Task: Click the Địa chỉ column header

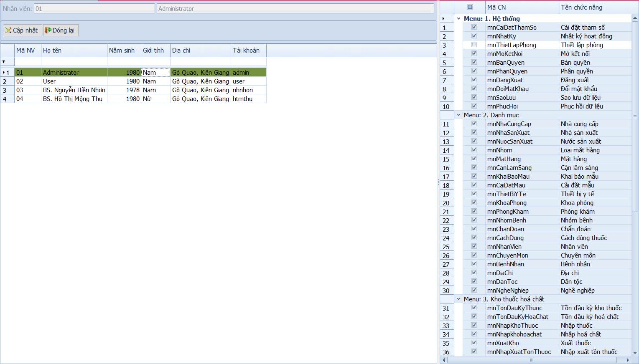Action: click(x=201, y=50)
